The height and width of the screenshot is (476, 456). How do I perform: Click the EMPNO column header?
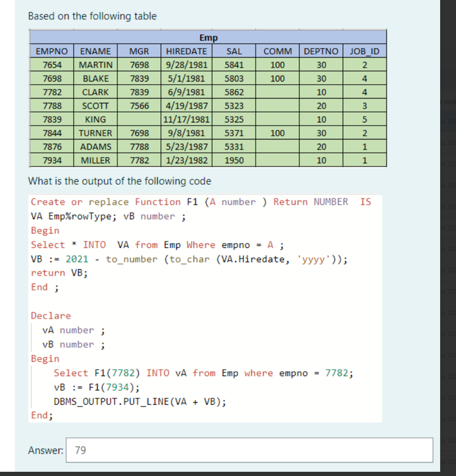[51, 51]
